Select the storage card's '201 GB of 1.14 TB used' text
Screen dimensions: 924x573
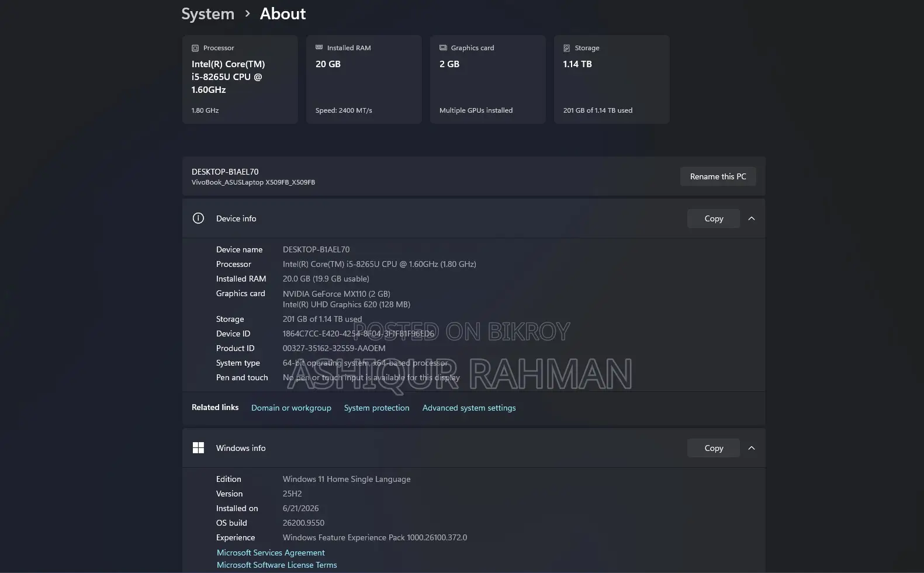pyautogui.click(x=598, y=110)
